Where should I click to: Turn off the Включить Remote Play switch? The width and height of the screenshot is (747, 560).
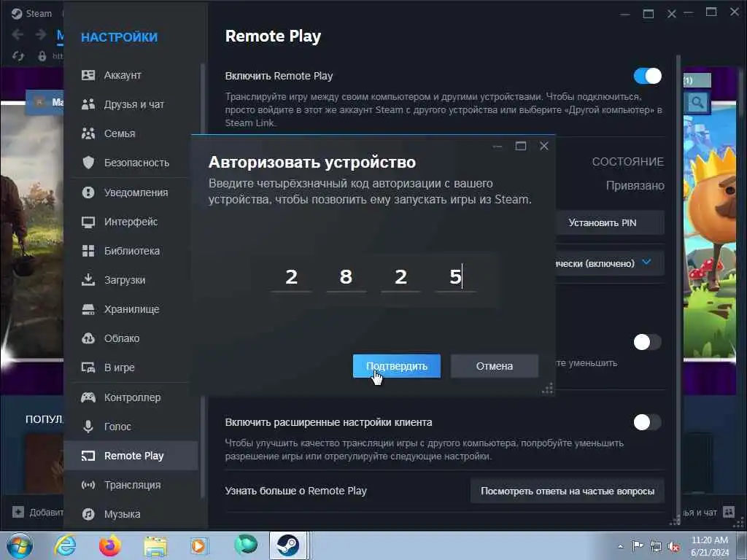click(x=648, y=76)
